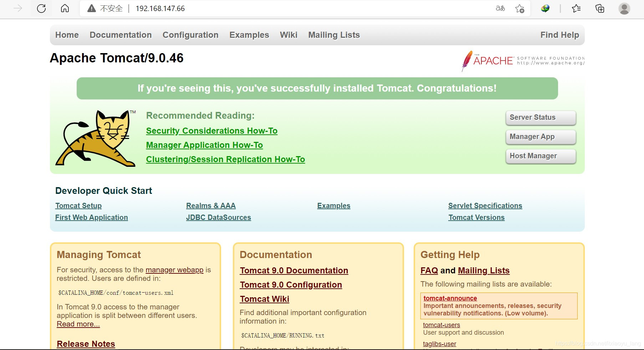Screen dimensions: 644x350
Task: Open Clustering/Session Replication How-To link
Action: pos(225,159)
